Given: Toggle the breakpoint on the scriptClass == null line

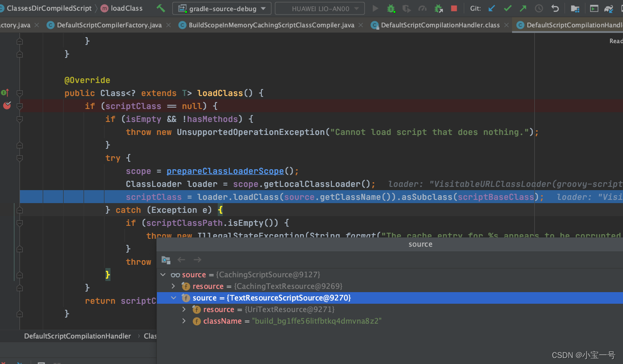Looking at the screenshot, I should pyautogui.click(x=6, y=106).
